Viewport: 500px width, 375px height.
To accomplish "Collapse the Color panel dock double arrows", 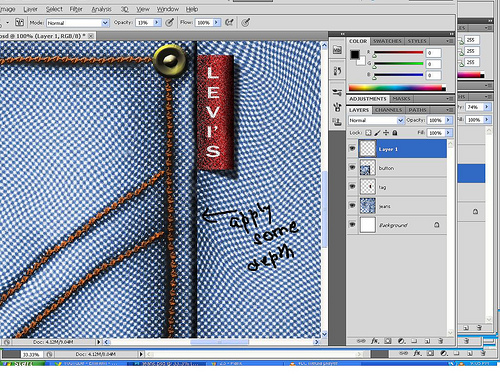I will pyautogui.click(x=451, y=34).
